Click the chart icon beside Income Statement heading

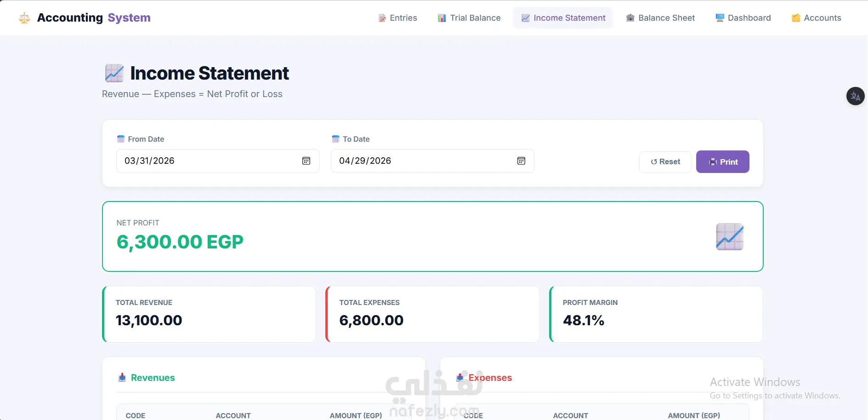114,73
